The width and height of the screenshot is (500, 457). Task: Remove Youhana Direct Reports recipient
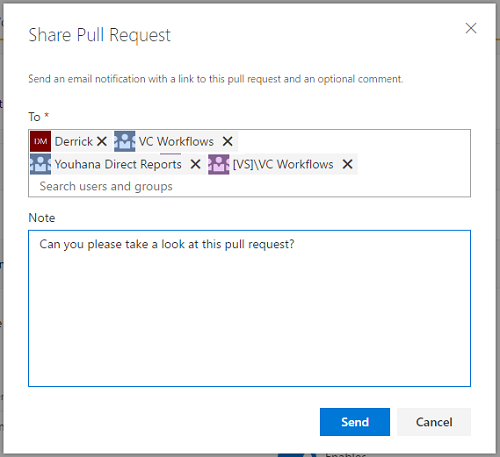(x=195, y=164)
